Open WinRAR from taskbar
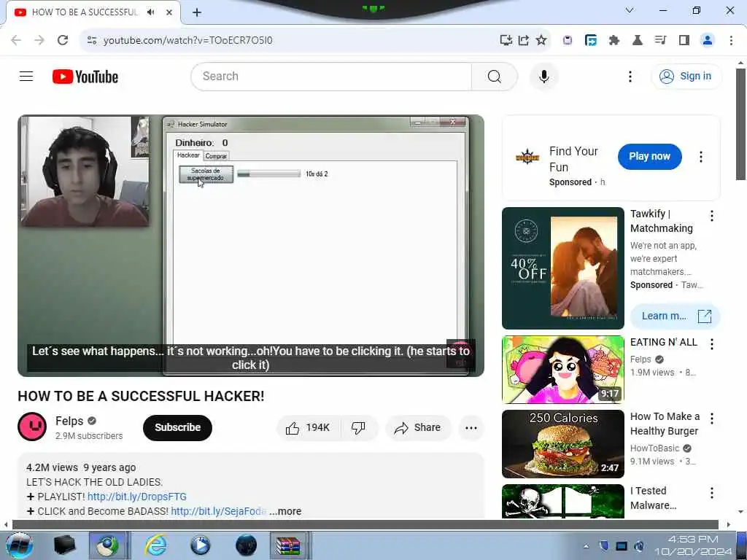The width and height of the screenshot is (747, 560). pos(289,545)
